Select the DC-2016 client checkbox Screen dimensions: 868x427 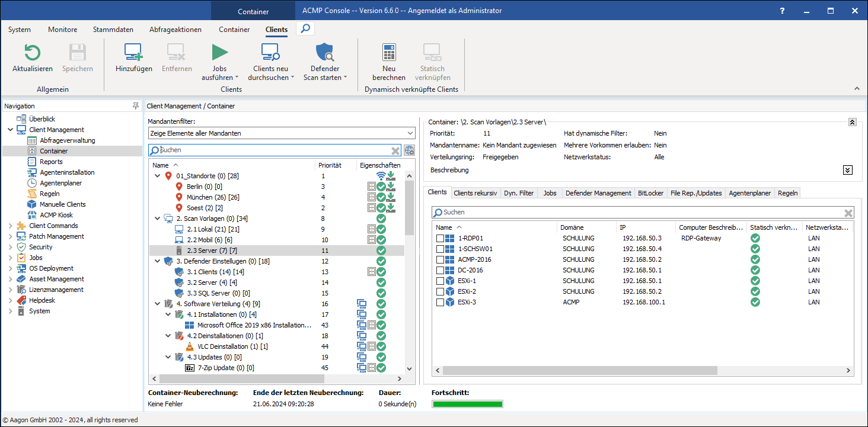[x=441, y=269]
